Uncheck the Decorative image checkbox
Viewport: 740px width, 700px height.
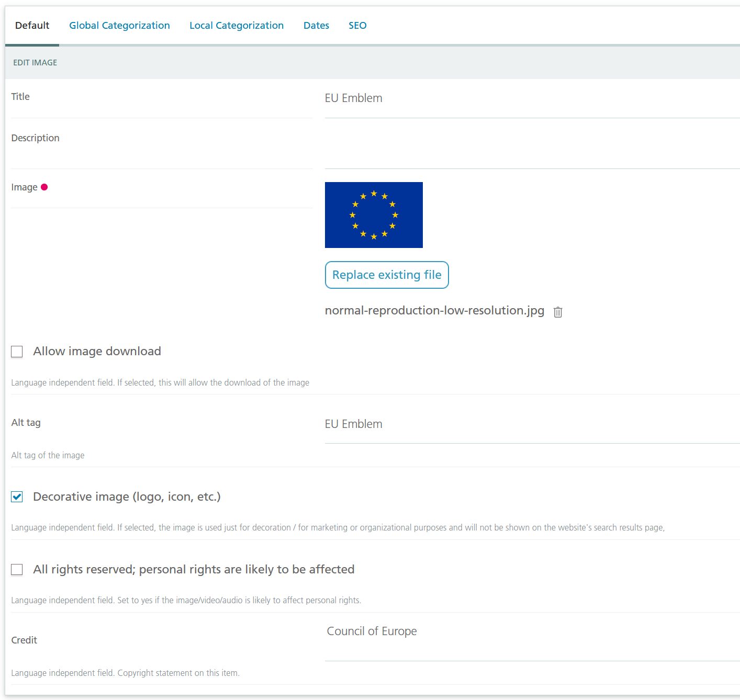tap(17, 497)
